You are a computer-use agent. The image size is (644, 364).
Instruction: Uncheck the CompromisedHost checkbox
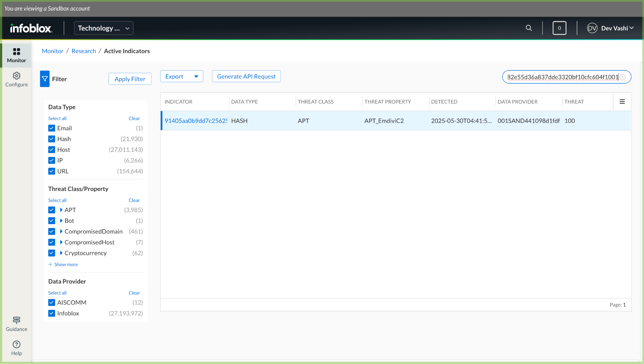[x=52, y=242]
